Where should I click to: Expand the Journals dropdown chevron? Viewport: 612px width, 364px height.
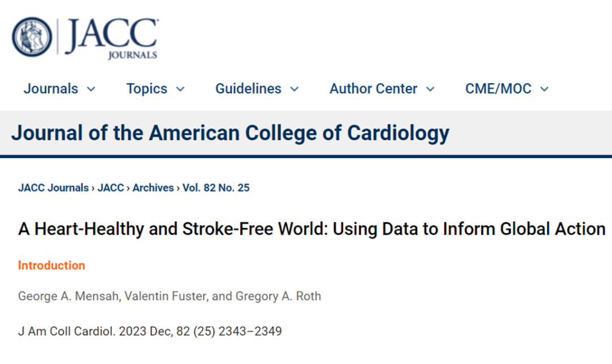pyautogui.click(x=91, y=89)
